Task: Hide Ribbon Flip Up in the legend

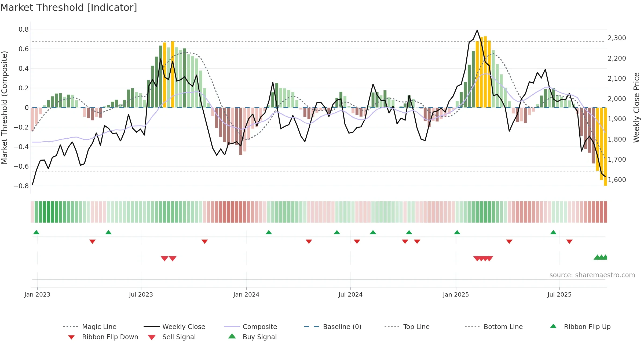Action: 580,327
